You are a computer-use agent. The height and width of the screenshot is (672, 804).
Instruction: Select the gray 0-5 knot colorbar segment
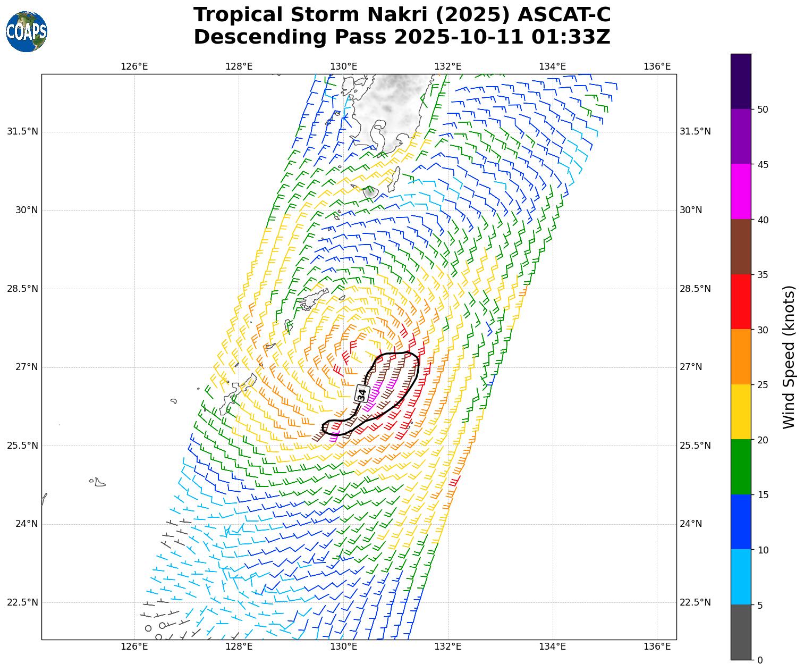point(741,632)
